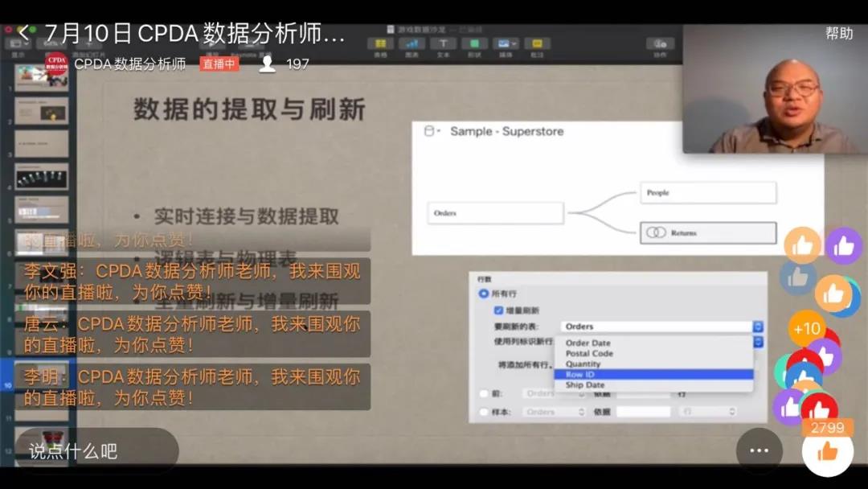Tap the orange thumbs-up like button
This screenshot has width=868, height=489.
(828, 453)
